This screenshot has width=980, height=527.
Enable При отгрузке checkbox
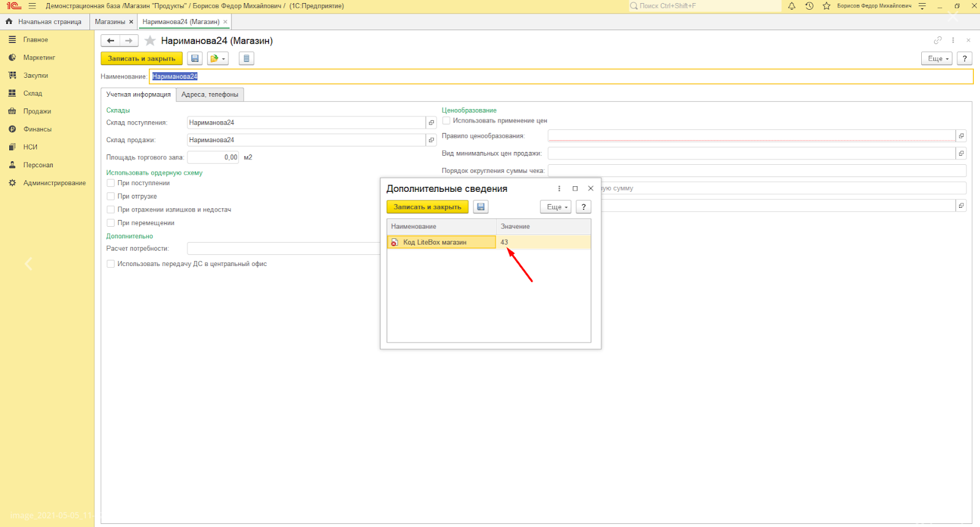[x=111, y=197]
